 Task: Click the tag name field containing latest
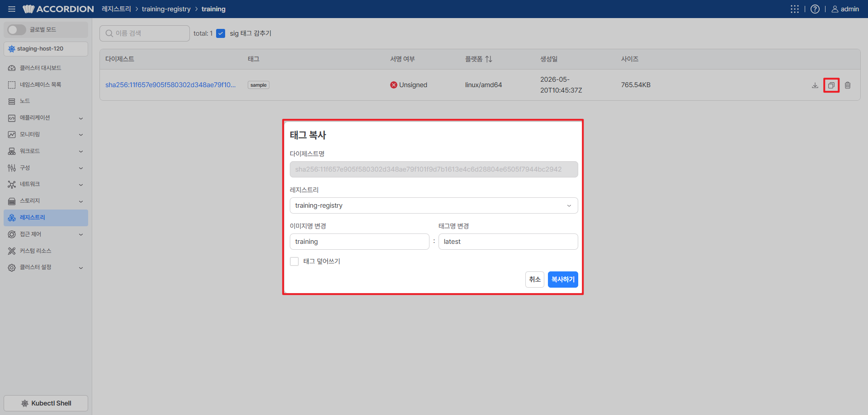508,242
